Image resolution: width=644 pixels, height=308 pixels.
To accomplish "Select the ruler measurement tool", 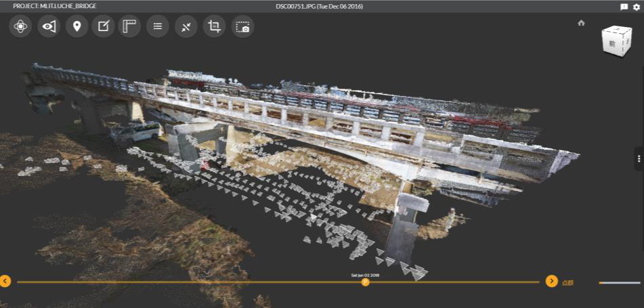I will 129,26.
